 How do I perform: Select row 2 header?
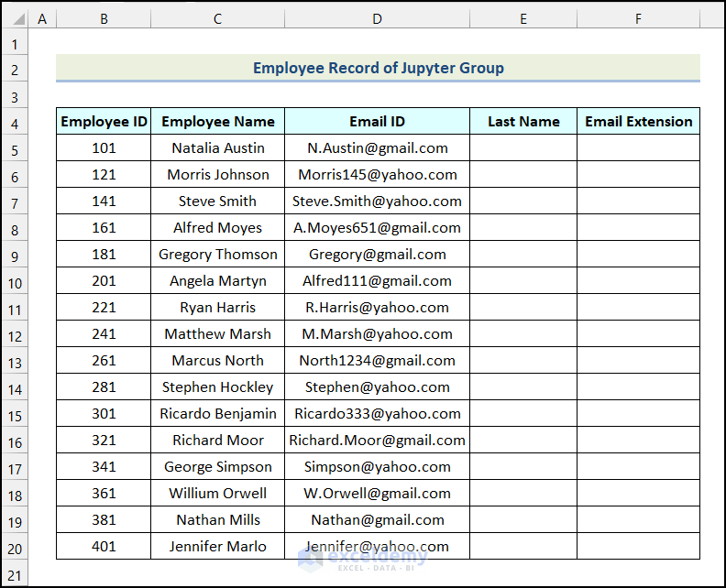15,70
